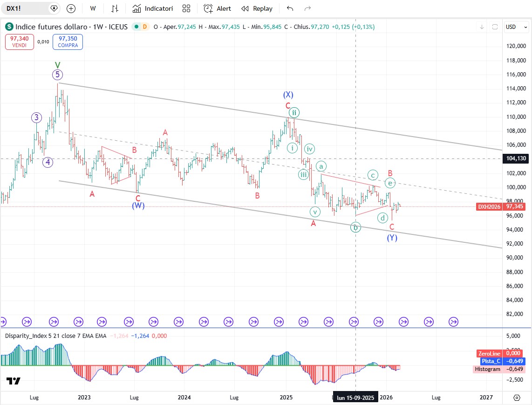Click the 2027 label on time axis
This screenshot has width=532, height=405.
pyautogui.click(x=486, y=397)
